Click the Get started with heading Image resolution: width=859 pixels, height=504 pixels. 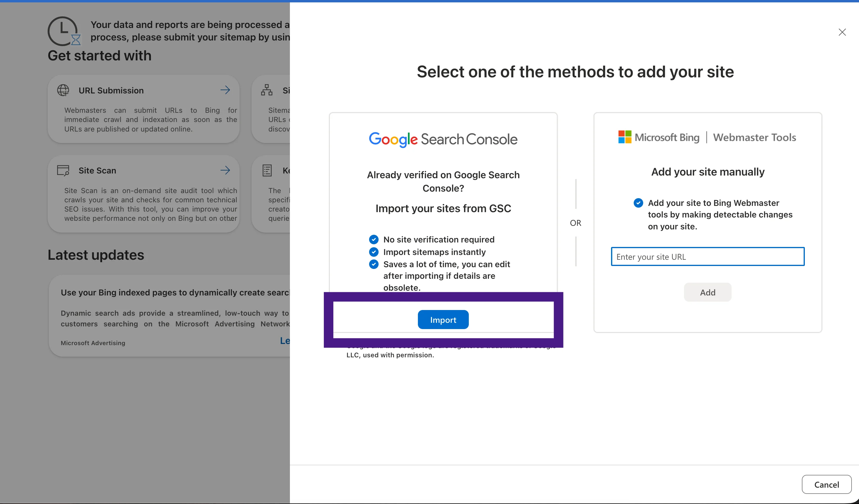click(99, 56)
